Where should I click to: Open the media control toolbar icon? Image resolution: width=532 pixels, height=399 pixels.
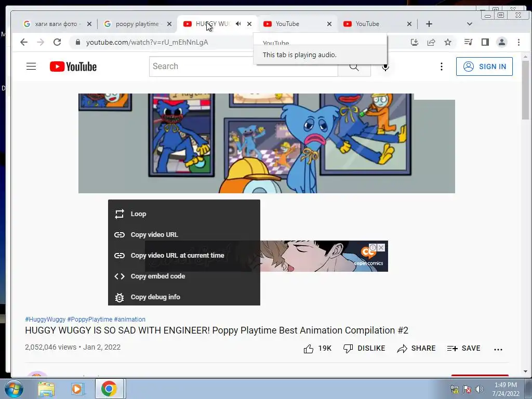click(x=468, y=42)
